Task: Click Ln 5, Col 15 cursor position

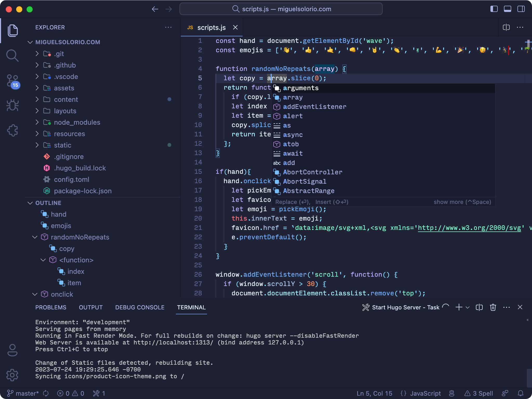Action: 374,393
